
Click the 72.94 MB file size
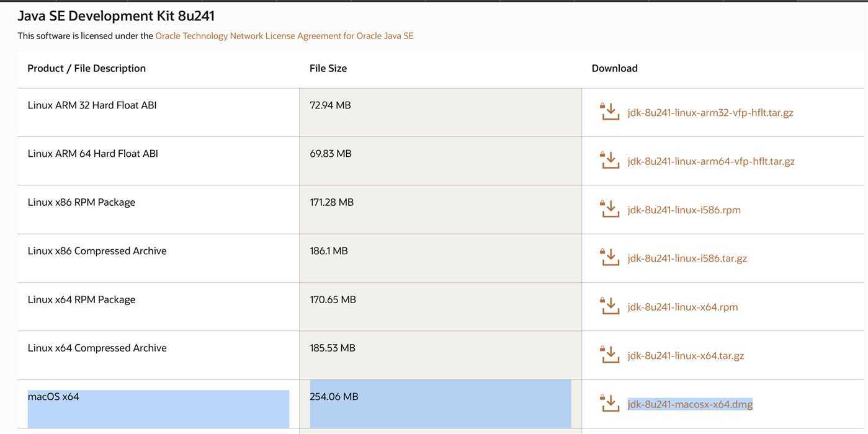(330, 105)
